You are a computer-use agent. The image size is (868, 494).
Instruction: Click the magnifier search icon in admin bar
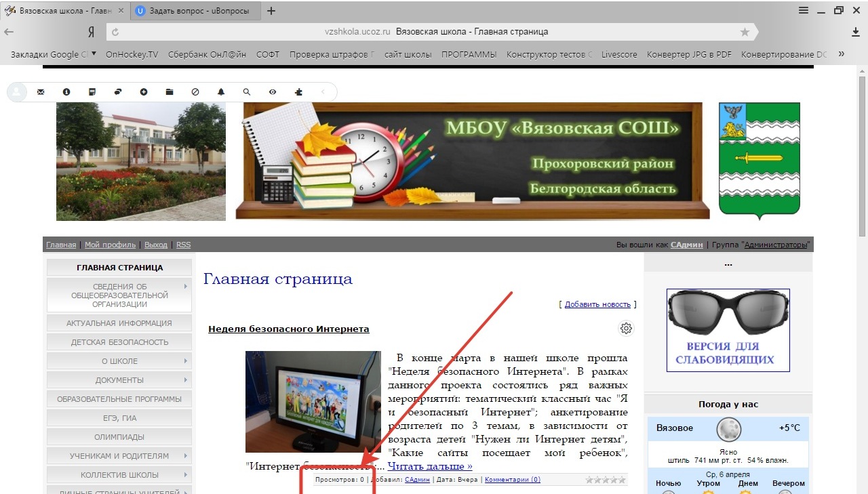click(247, 92)
